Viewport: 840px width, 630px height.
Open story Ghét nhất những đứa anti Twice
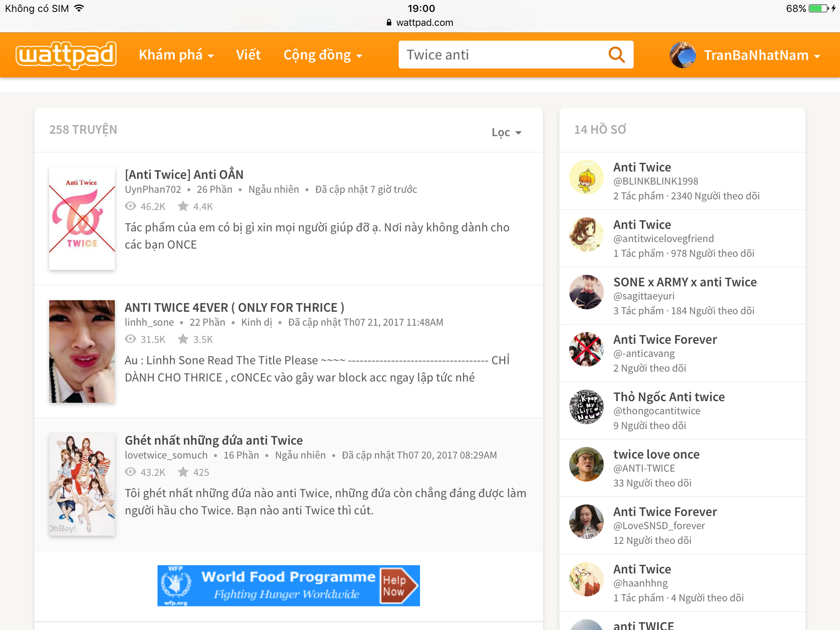tap(213, 440)
